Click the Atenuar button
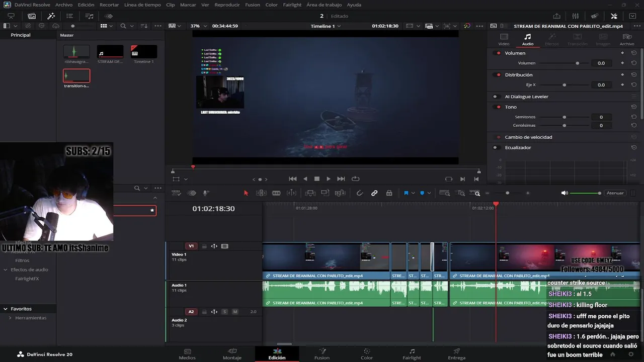The image size is (644, 362). pos(615,193)
